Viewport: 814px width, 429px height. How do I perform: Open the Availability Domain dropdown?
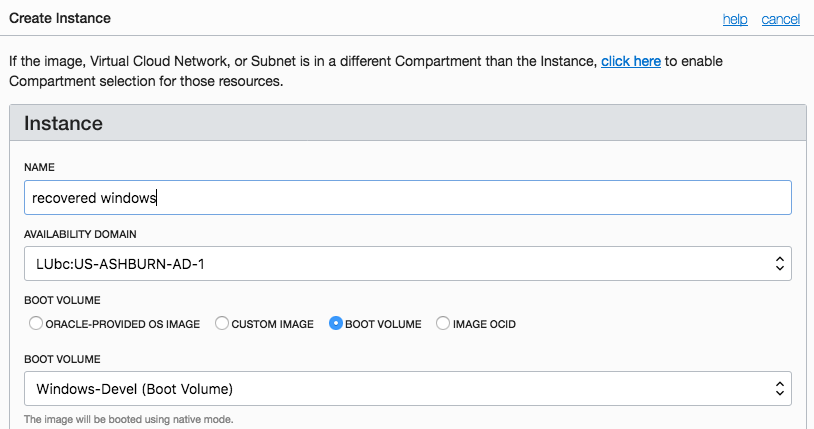[x=407, y=264]
